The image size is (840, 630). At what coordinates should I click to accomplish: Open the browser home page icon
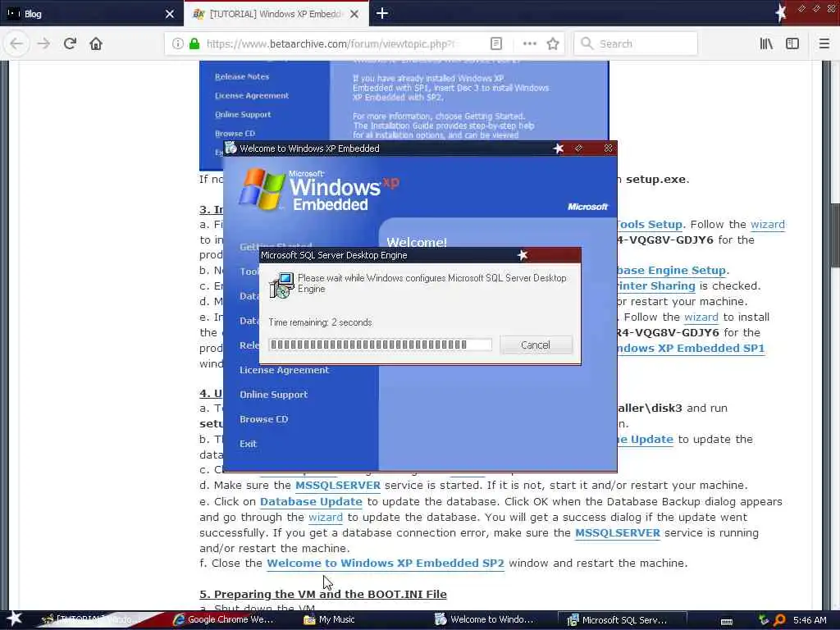[96, 44]
